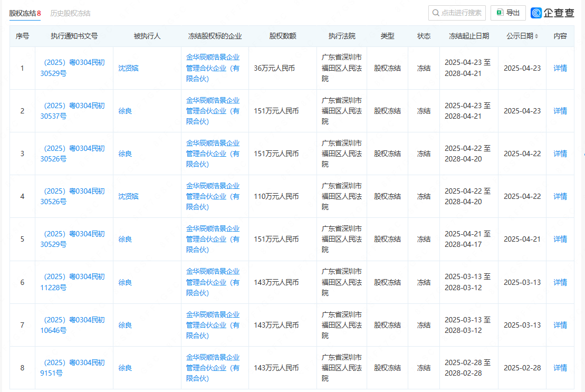The image size is (585, 392).
Task: Open 沈贤嫔 profile in row 4
Action: click(128, 197)
